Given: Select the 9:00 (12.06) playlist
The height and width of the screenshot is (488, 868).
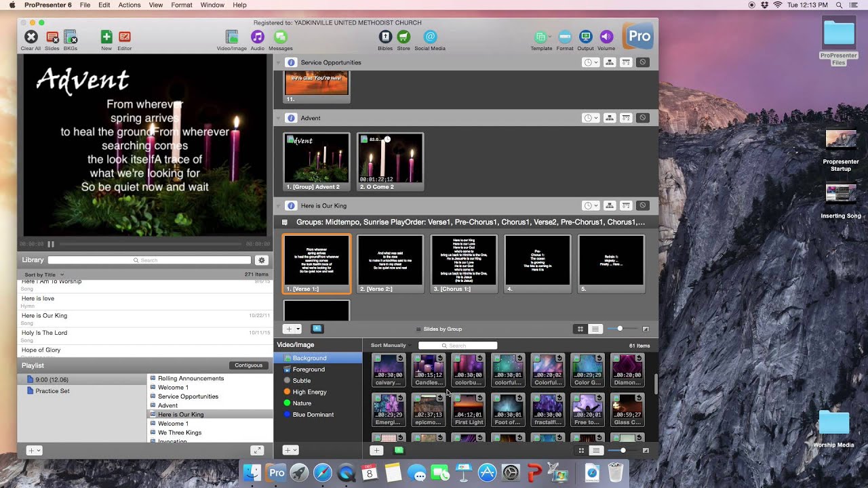Looking at the screenshot, I should coord(81,380).
